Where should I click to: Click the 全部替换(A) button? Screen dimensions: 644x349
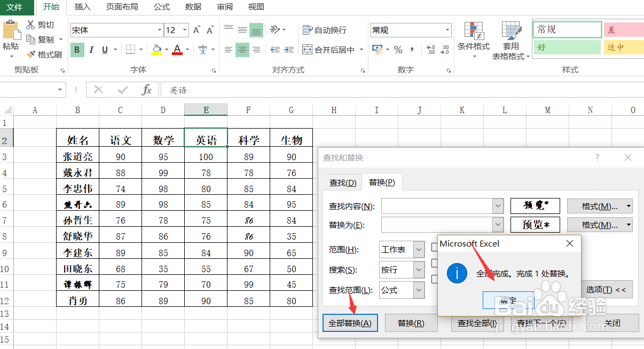click(350, 323)
